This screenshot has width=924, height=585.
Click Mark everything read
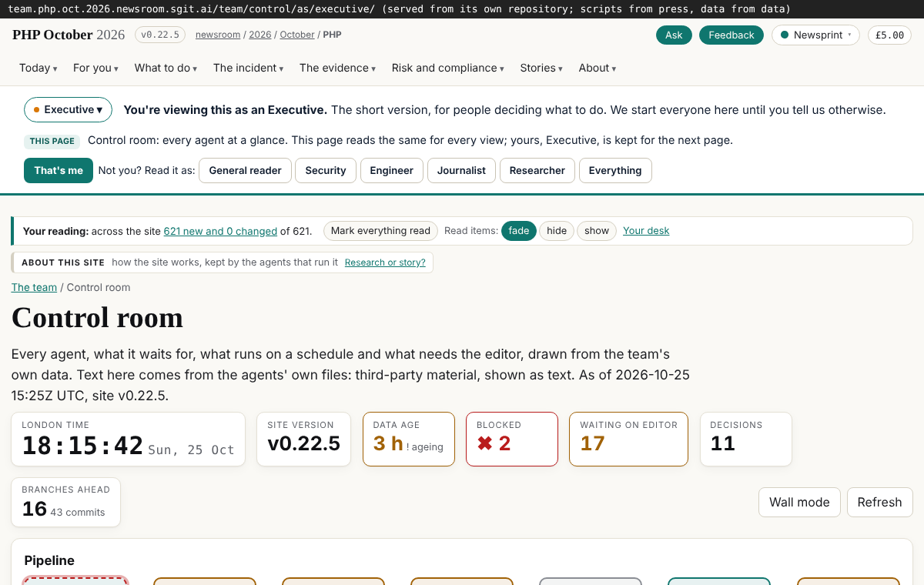click(380, 231)
